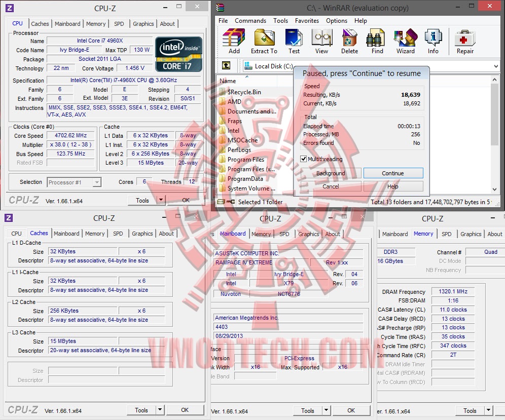Click the Core Speed value field
Viewport: 505px width, 420px height.
(x=71, y=135)
